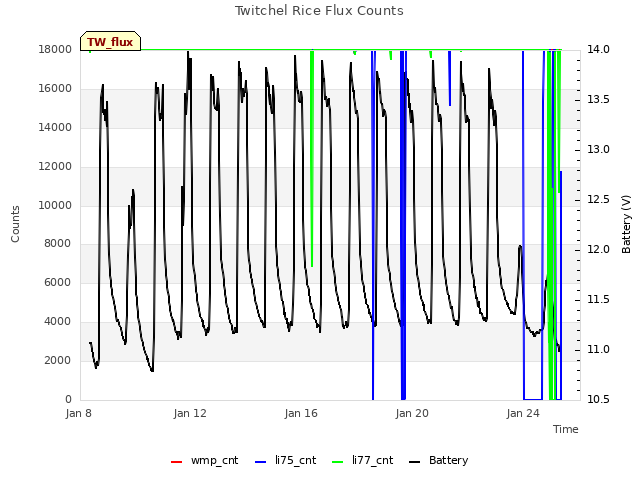Viewport: 640px width, 480px height.
Task: Click the 10000 counts axis label
Action: 55,205
